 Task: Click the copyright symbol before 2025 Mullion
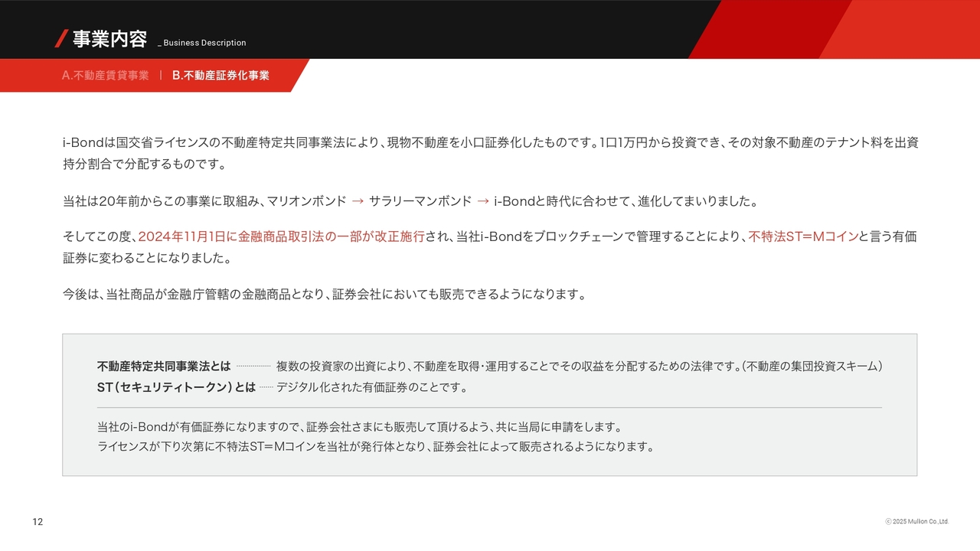pyautogui.click(x=888, y=522)
